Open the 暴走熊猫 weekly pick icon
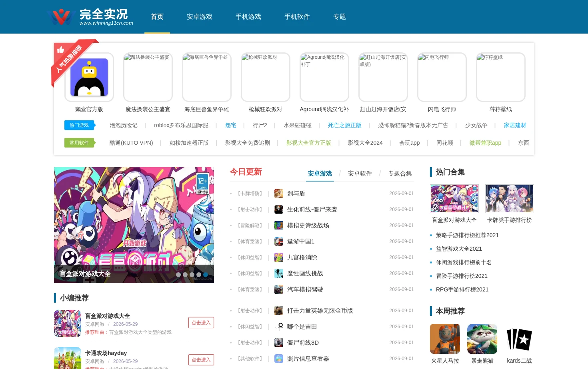588x369 pixels. point(482,339)
